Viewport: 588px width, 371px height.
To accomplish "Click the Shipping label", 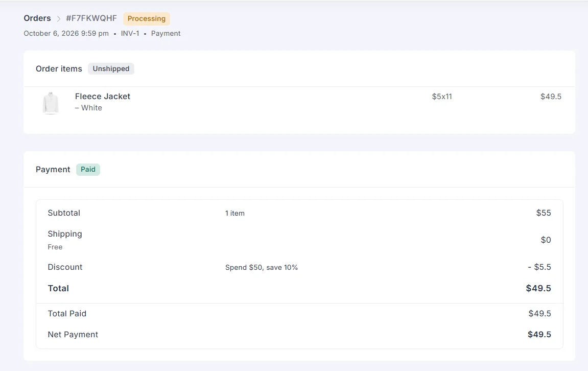I will pyautogui.click(x=65, y=234).
